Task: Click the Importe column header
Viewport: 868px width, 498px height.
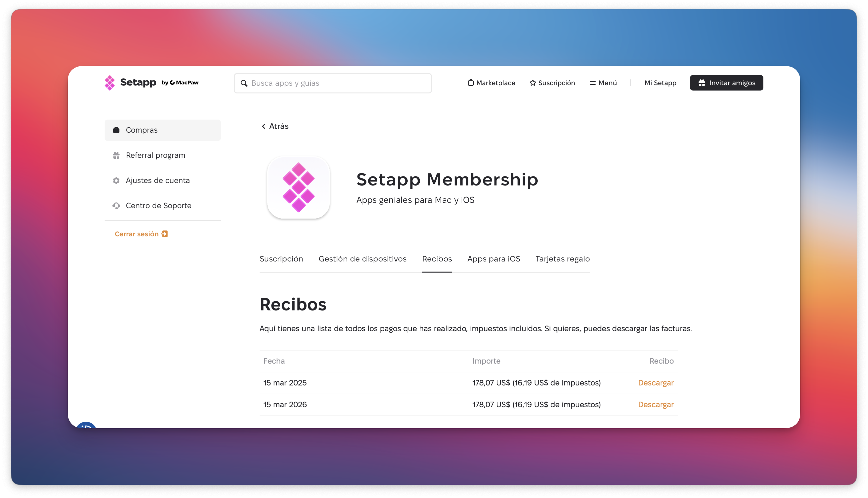Action: pyautogui.click(x=486, y=361)
